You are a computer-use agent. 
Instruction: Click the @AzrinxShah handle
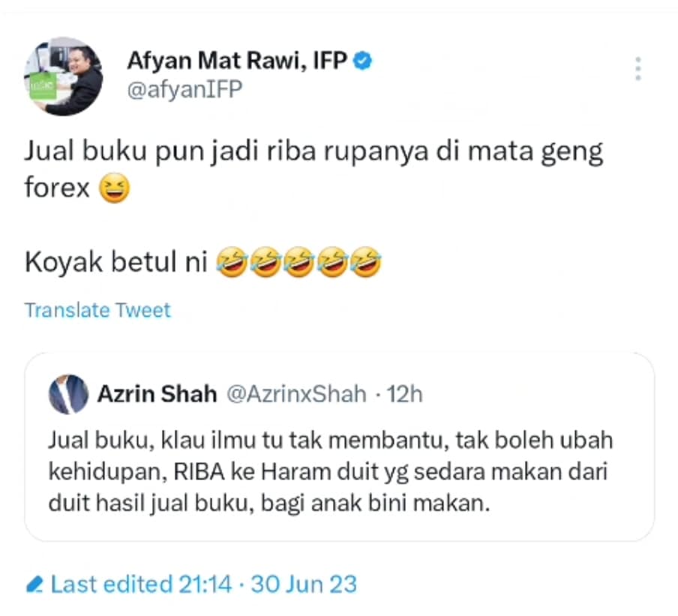[x=297, y=394]
